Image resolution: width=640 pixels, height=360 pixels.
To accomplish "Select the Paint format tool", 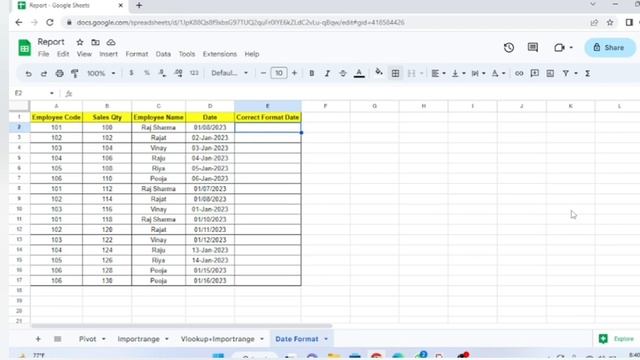I will coord(75,73).
